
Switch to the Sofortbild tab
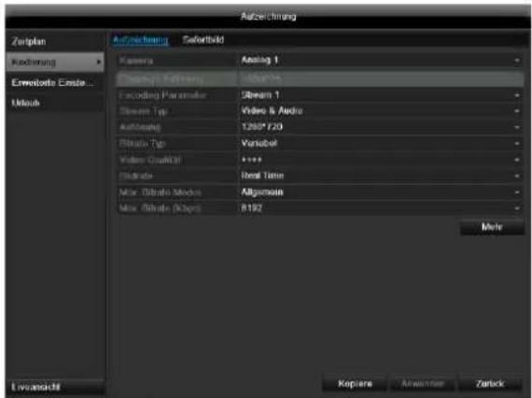[203, 40]
